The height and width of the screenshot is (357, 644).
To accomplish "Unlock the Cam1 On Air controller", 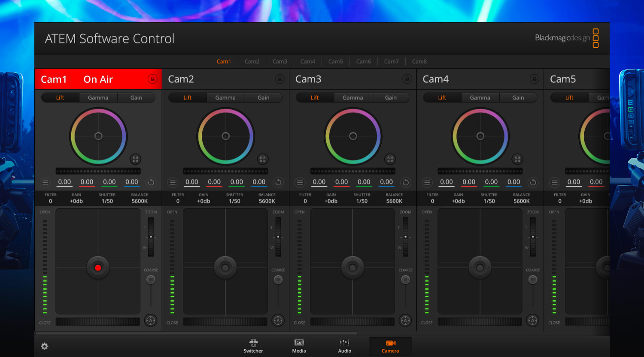I will pyautogui.click(x=153, y=79).
